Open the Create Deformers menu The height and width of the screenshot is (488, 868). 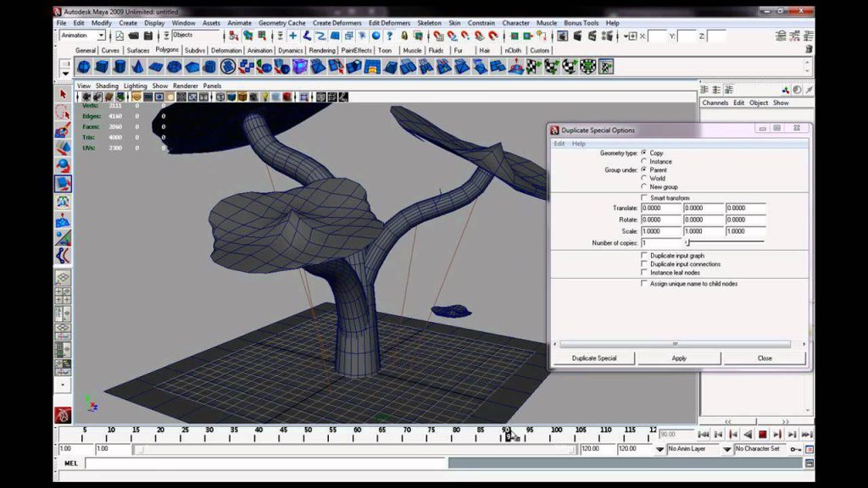[x=337, y=23]
